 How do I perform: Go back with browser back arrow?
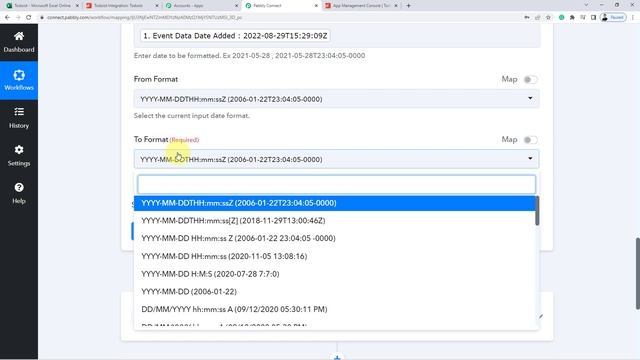click(7, 18)
